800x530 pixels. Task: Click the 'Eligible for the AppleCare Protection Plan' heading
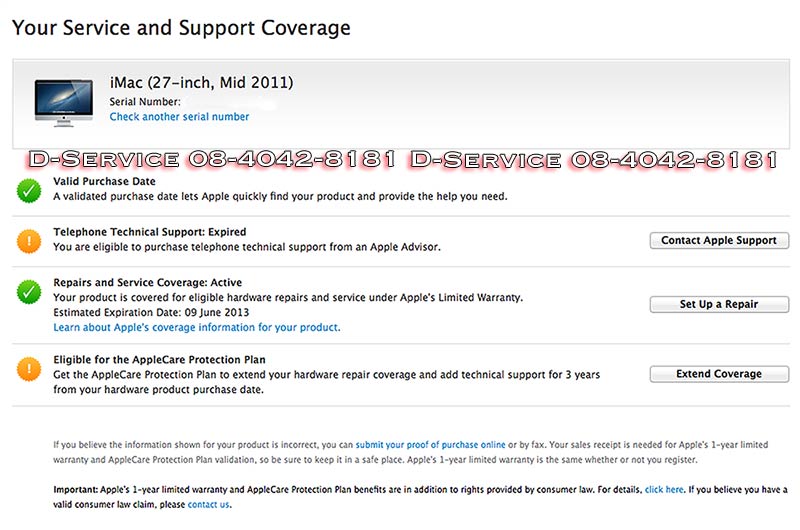pyautogui.click(x=159, y=359)
